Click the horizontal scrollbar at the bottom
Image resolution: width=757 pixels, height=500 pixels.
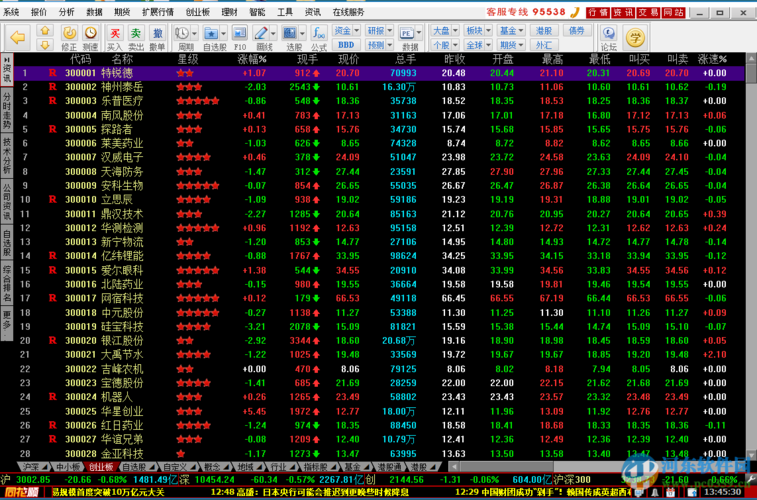[x=596, y=467]
